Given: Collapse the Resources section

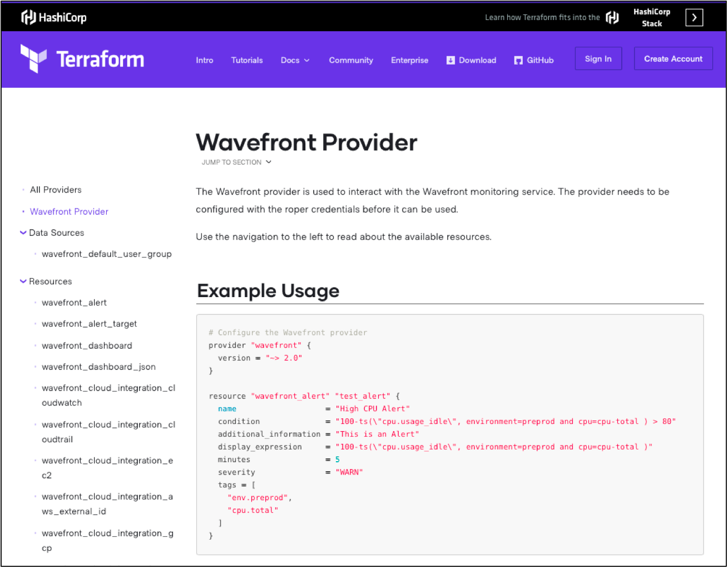Looking at the screenshot, I should pos(23,281).
